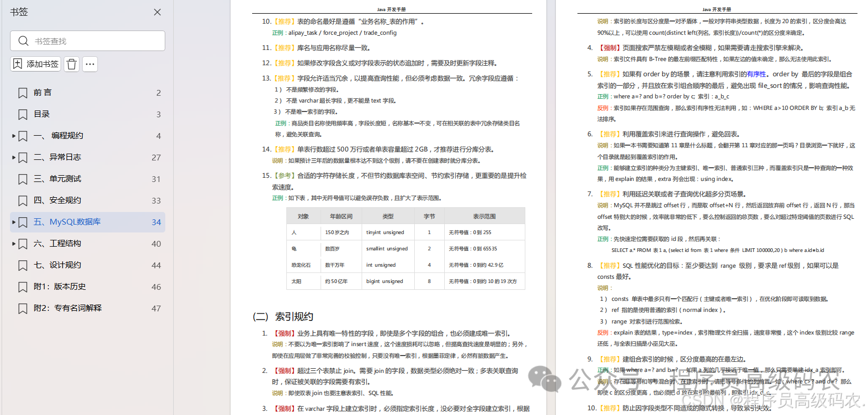
Task: Expand the 六、工程结构 bookmark arrow
Action: point(14,244)
